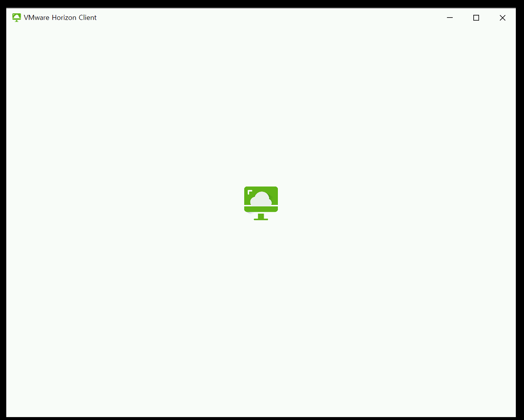Click the green cloud monitor splash logo
This screenshot has width=524, height=420.
coord(261,204)
